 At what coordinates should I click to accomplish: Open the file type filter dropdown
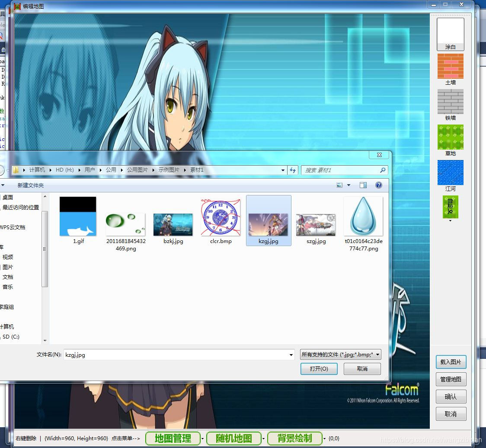pos(340,354)
